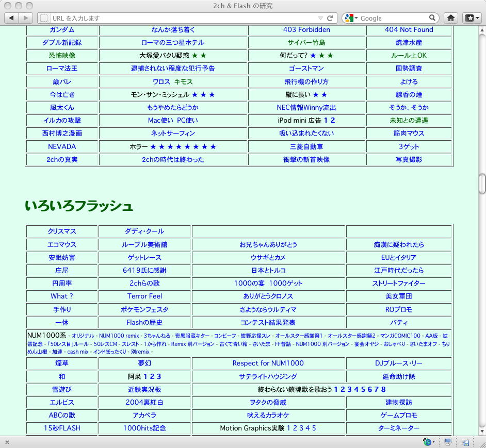Image resolution: width=486 pixels, height=448 pixels.
Task: Open the EUとイタリア link
Action: [399, 258]
